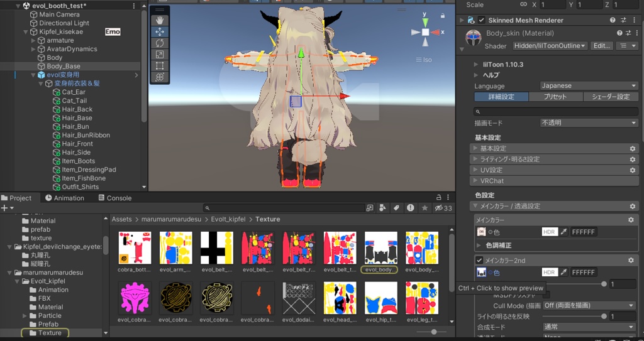The width and height of the screenshot is (644, 341).
Task: Collapse the Kipfel_kisekae hierarchy node
Action: [x=25, y=32]
